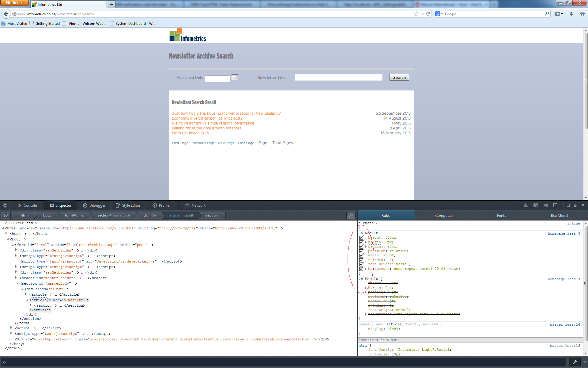Click in the Published Date field
Viewport: 588px width, 368px height.
(x=217, y=79)
